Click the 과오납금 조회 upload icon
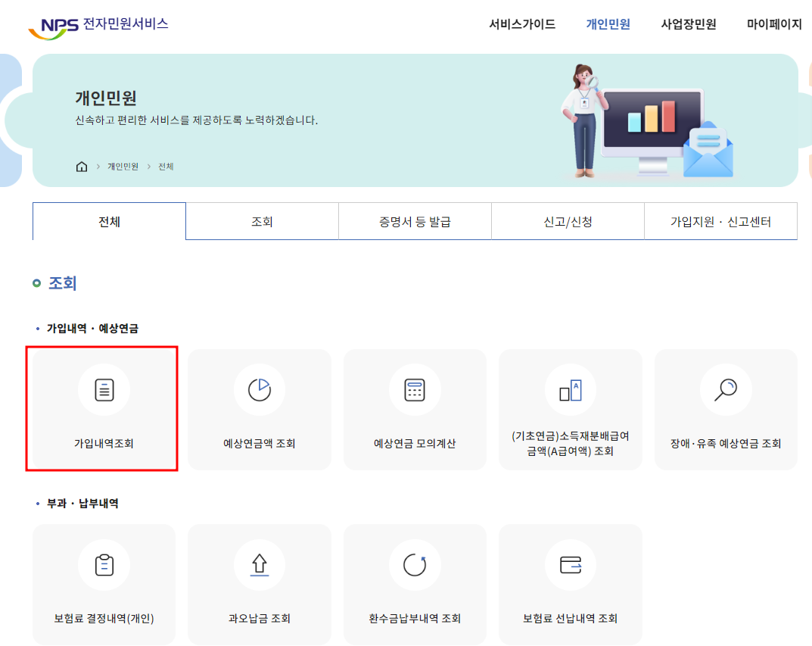The image size is (812, 646). (x=259, y=563)
